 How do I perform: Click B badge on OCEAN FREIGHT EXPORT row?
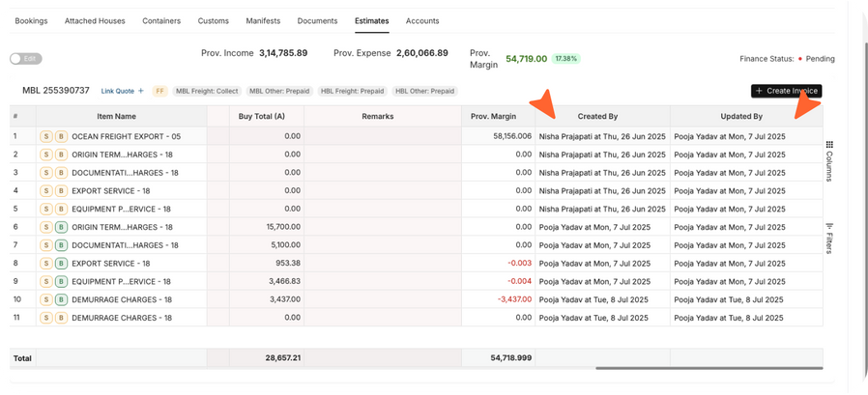pos(61,136)
